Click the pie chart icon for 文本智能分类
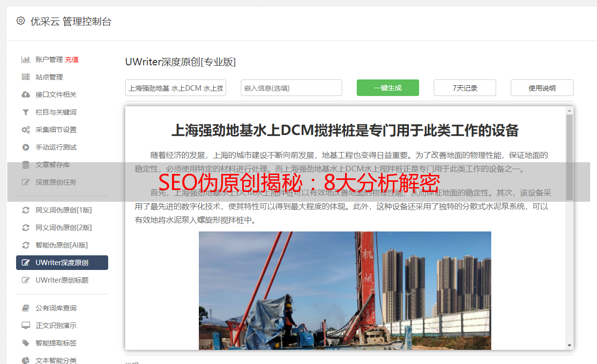 [x=26, y=361]
